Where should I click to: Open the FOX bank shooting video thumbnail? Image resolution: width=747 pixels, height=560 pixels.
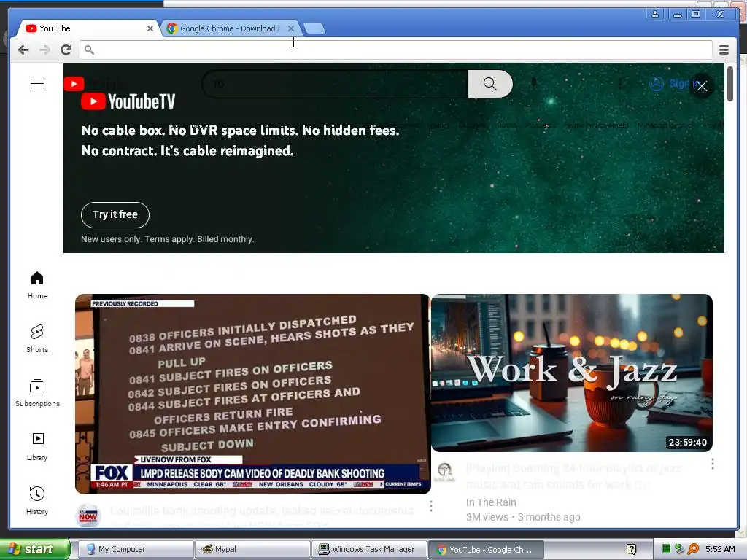(x=252, y=394)
